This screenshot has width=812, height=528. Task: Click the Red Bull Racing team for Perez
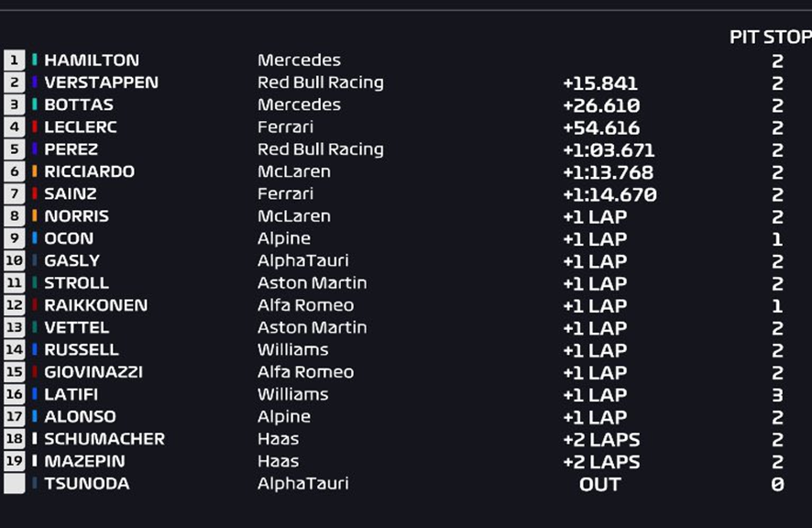pos(321,149)
